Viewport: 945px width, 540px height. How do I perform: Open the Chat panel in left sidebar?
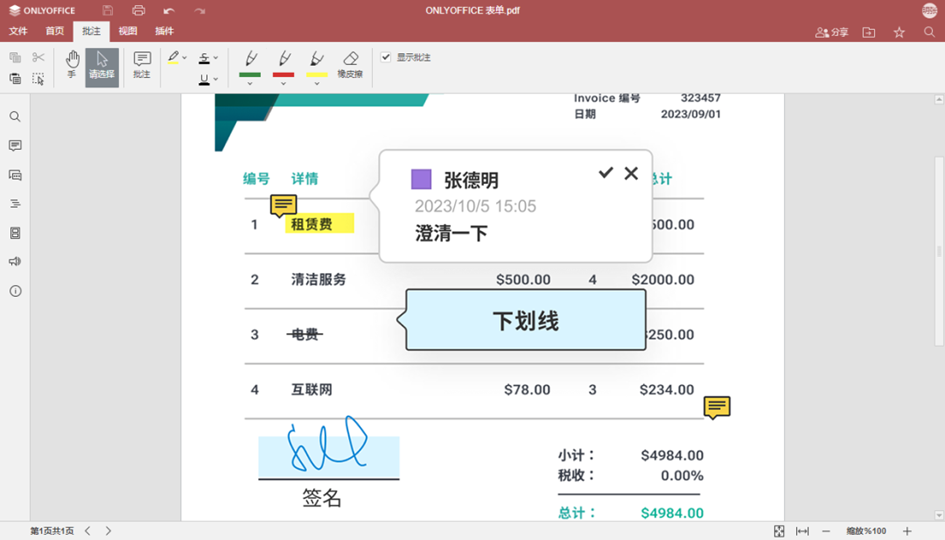click(x=15, y=175)
